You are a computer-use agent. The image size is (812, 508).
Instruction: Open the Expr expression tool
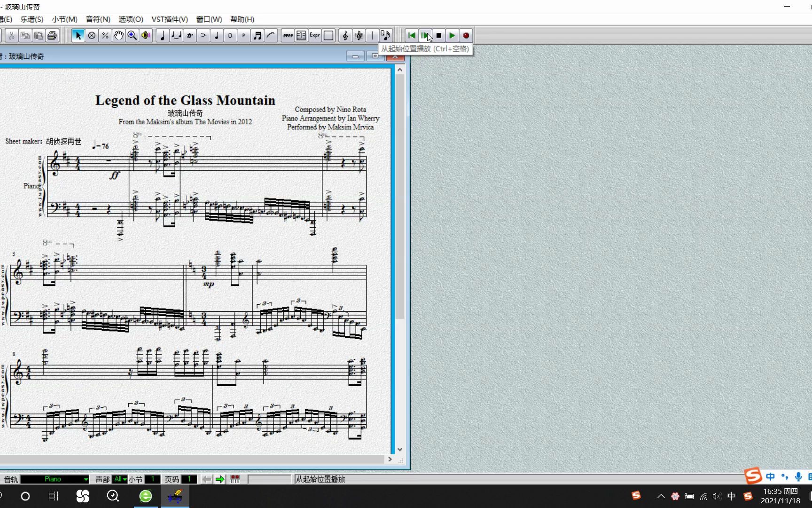315,35
